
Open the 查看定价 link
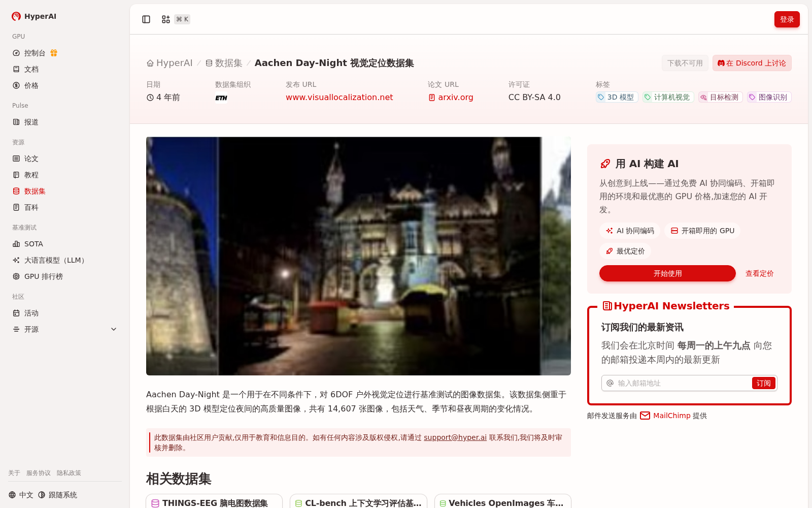point(759,273)
